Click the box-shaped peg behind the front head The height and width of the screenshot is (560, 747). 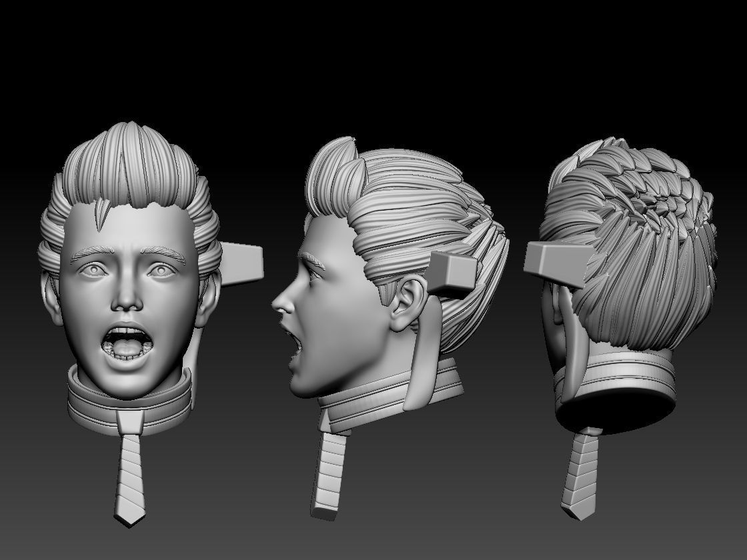point(240,263)
